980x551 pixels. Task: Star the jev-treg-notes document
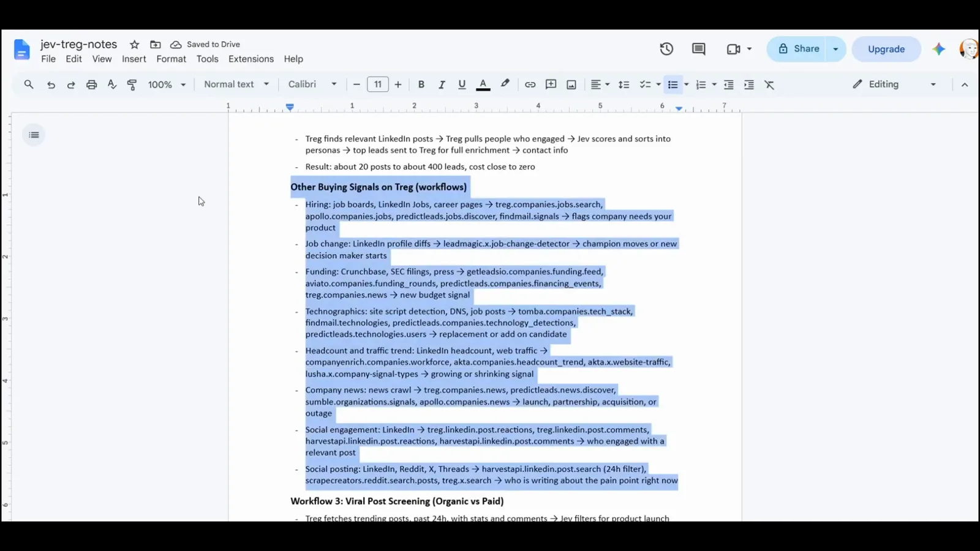pyautogui.click(x=134, y=45)
